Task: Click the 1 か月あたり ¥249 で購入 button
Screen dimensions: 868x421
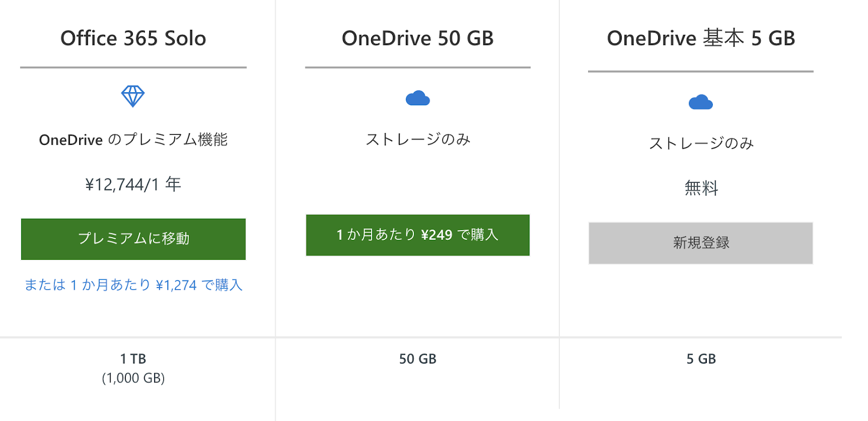Action: click(x=418, y=235)
